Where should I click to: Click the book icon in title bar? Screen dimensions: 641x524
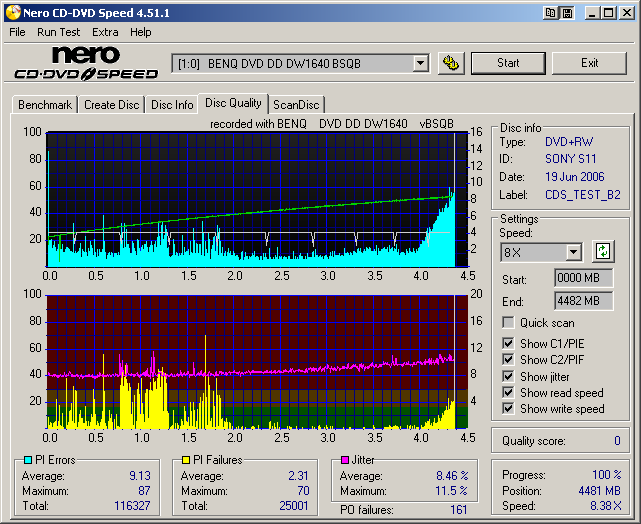point(551,13)
